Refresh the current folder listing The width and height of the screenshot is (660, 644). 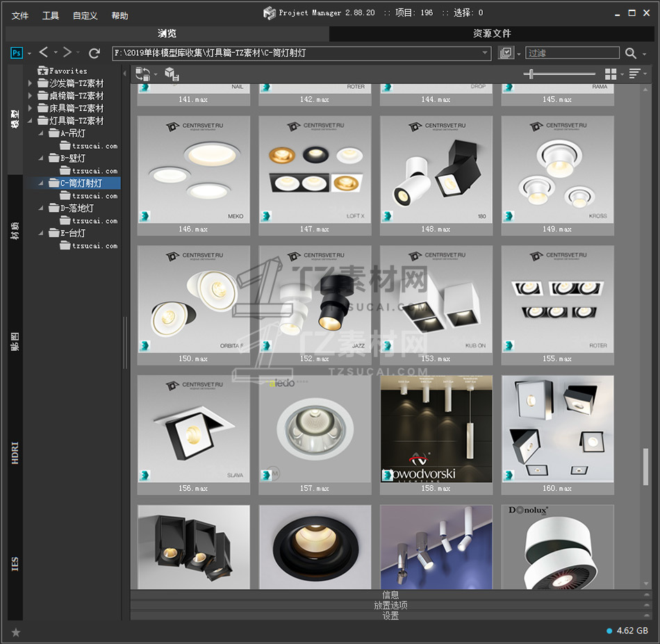coord(94,53)
